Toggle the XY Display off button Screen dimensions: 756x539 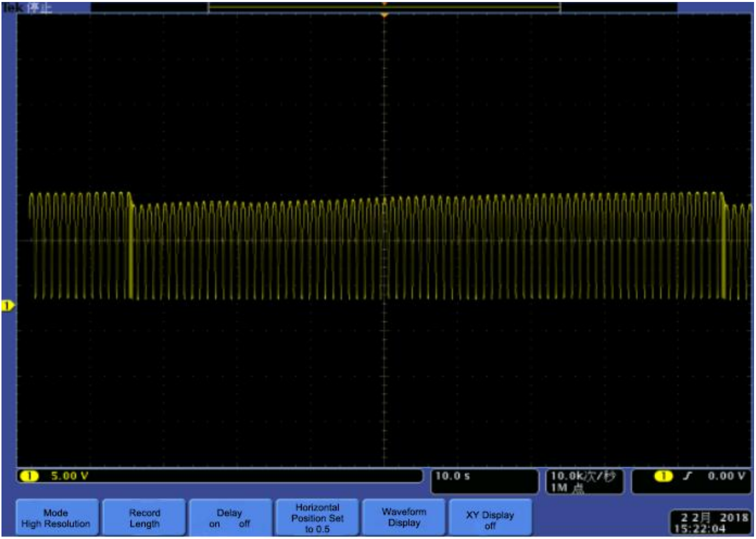[x=490, y=518]
